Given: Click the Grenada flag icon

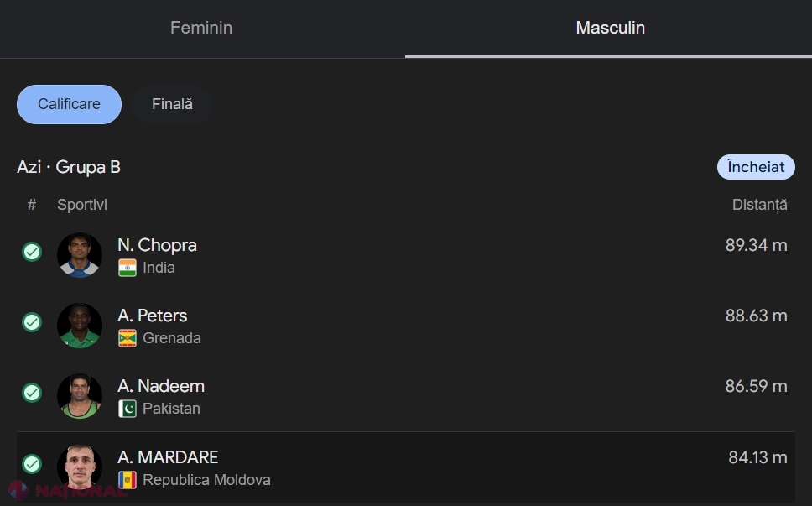Looking at the screenshot, I should (x=128, y=338).
